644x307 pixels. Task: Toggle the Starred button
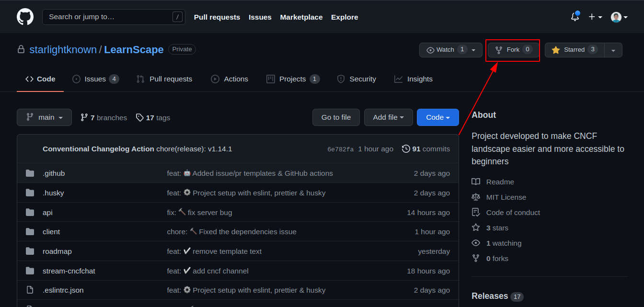pos(575,50)
